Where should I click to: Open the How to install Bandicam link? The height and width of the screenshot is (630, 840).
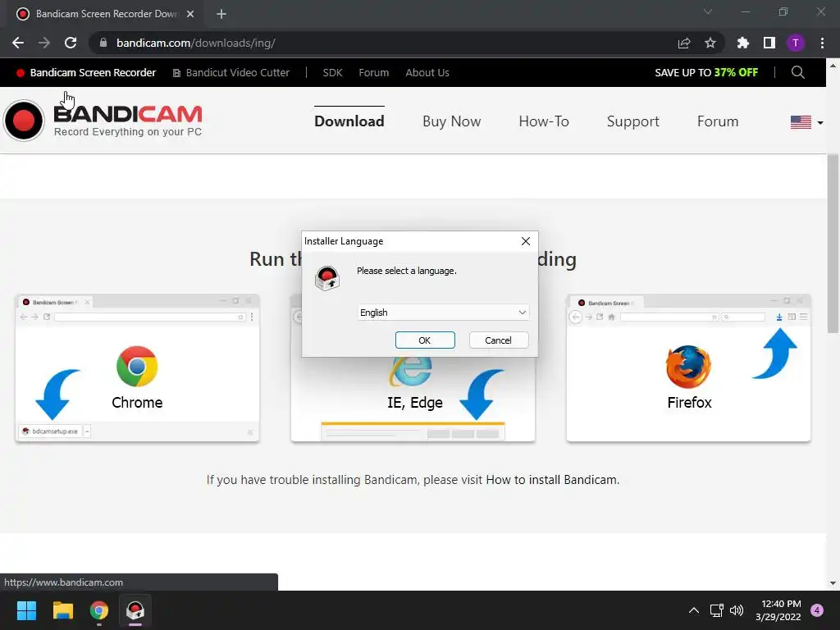[x=552, y=480]
